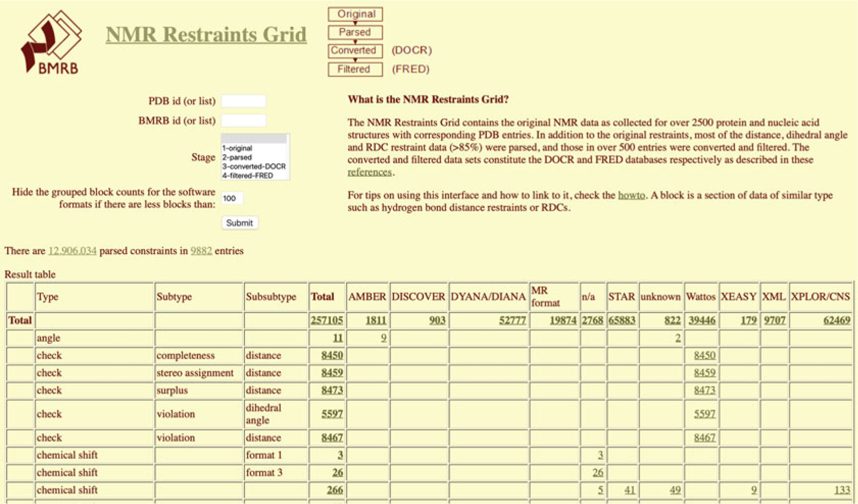Open the distance violation Wattos 8467 link
The image size is (858, 504).
click(x=705, y=437)
